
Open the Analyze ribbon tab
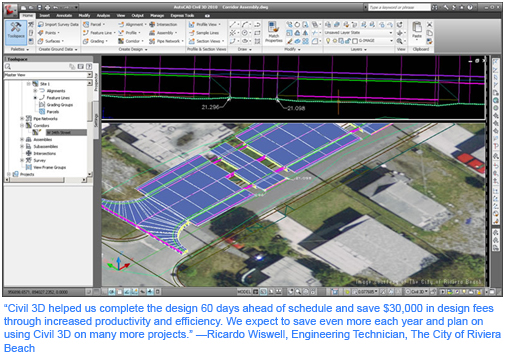pyautogui.click(x=103, y=15)
